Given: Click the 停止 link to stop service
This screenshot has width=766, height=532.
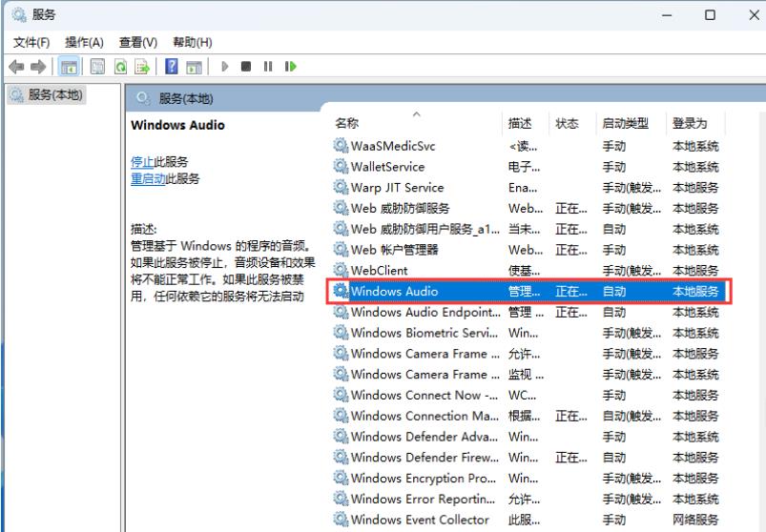Looking at the screenshot, I should pyautogui.click(x=142, y=161).
